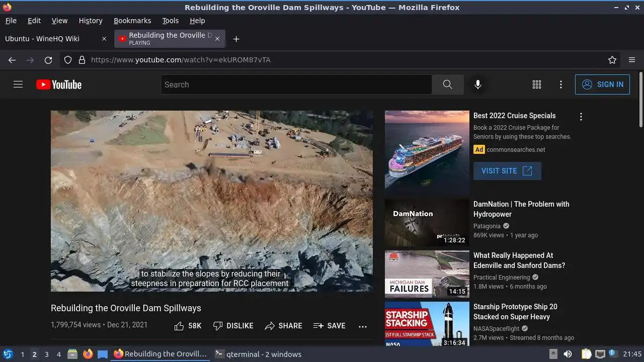Image resolution: width=644 pixels, height=362 pixels.
Task: Open the File menu
Action: 11,21
